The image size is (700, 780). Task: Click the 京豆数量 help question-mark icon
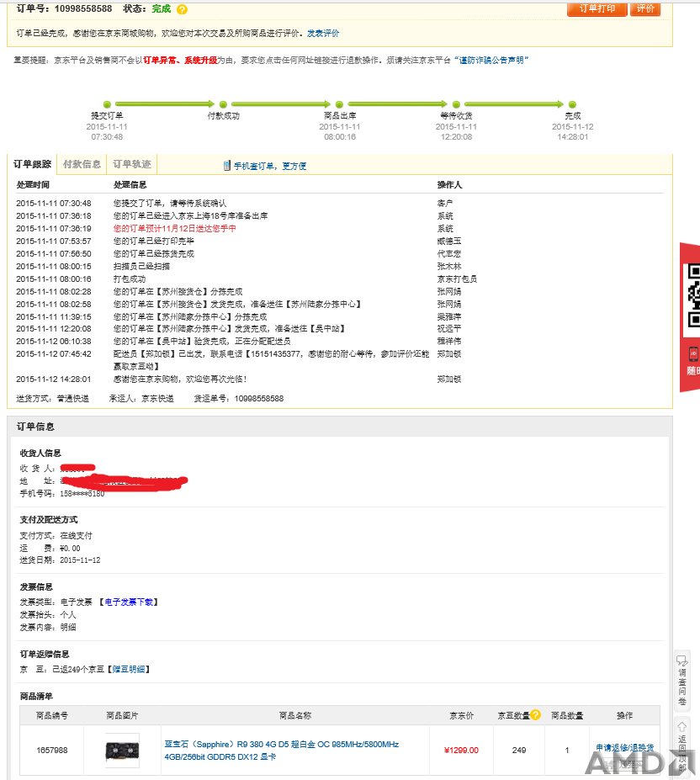click(x=535, y=715)
